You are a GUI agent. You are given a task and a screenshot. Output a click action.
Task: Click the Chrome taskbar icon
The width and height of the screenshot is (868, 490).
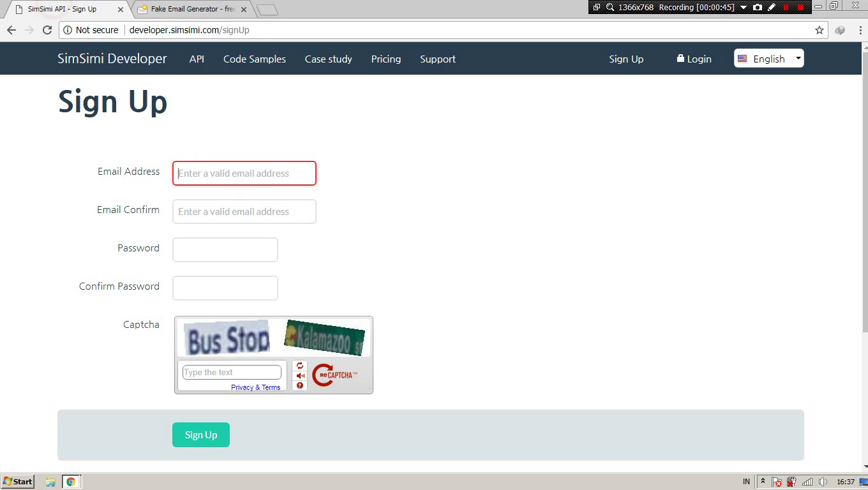71,482
